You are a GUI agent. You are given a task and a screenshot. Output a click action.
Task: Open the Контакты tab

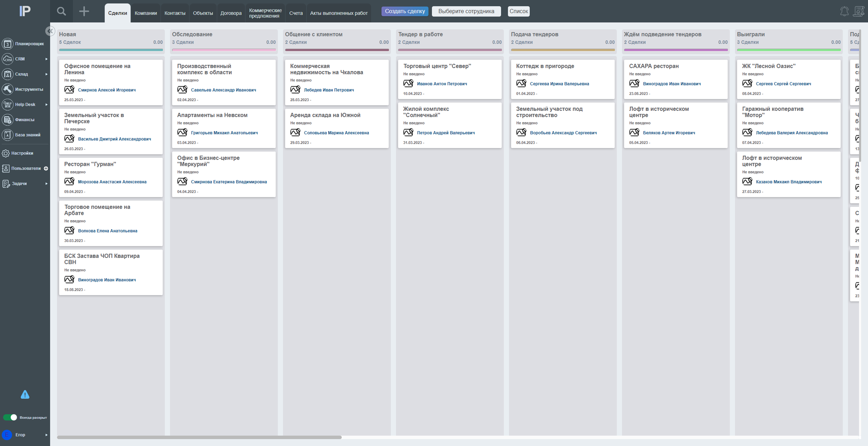coord(175,13)
